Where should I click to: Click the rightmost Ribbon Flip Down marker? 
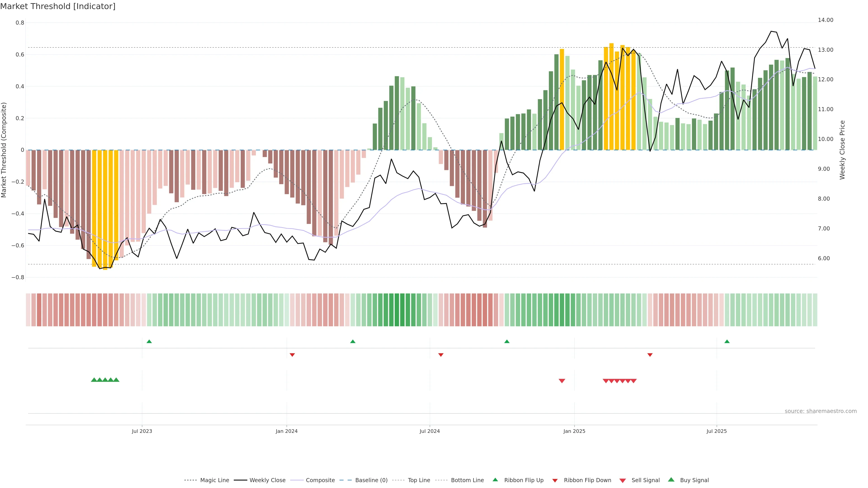pos(650,355)
